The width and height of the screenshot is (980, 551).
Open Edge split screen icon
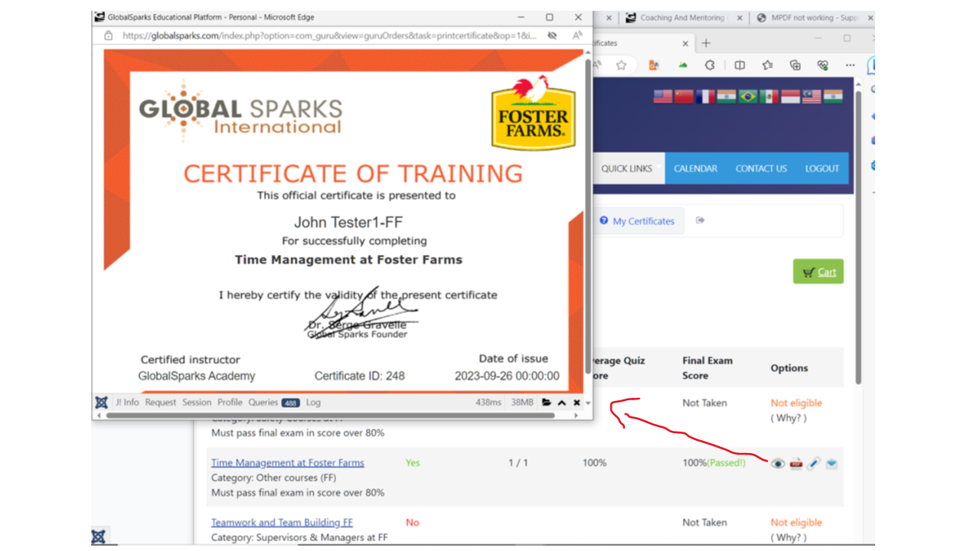click(740, 65)
